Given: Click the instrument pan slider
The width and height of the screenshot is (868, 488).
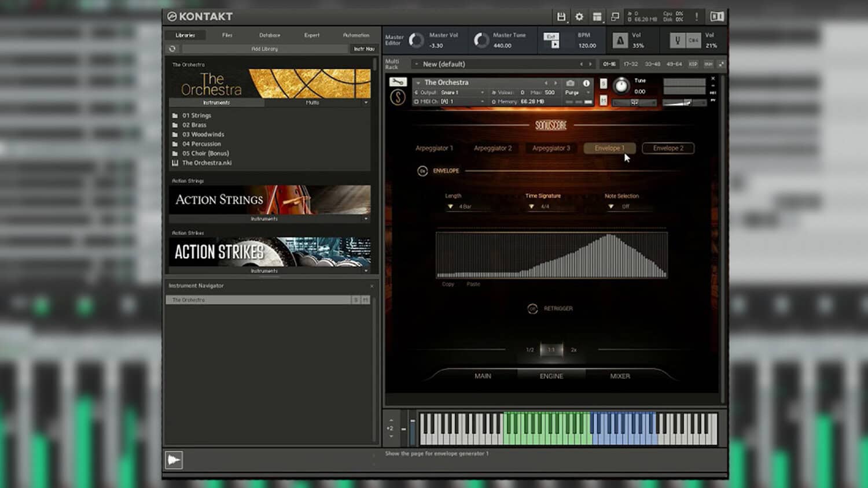Looking at the screenshot, I should 635,102.
